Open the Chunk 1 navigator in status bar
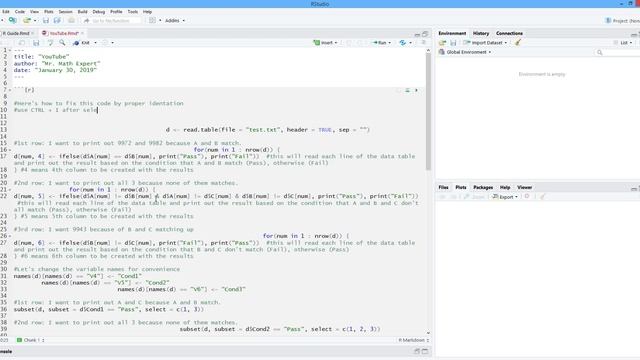 tap(31, 340)
